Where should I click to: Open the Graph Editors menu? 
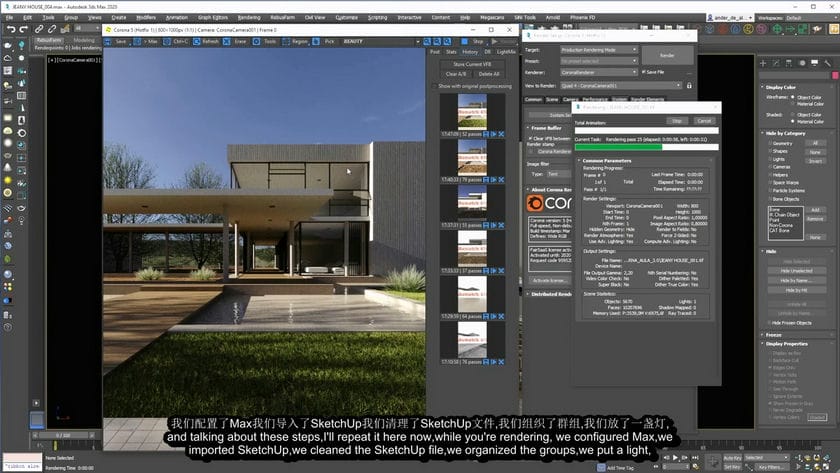tap(213, 18)
